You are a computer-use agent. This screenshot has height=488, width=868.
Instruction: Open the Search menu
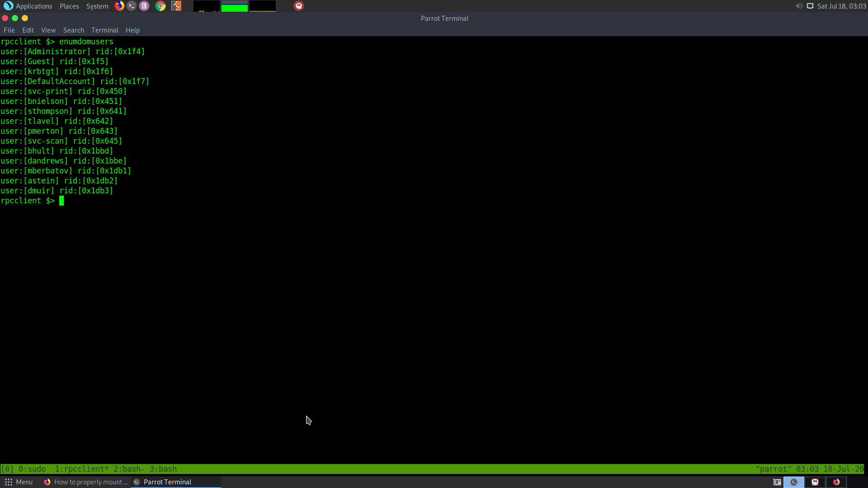click(73, 30)
